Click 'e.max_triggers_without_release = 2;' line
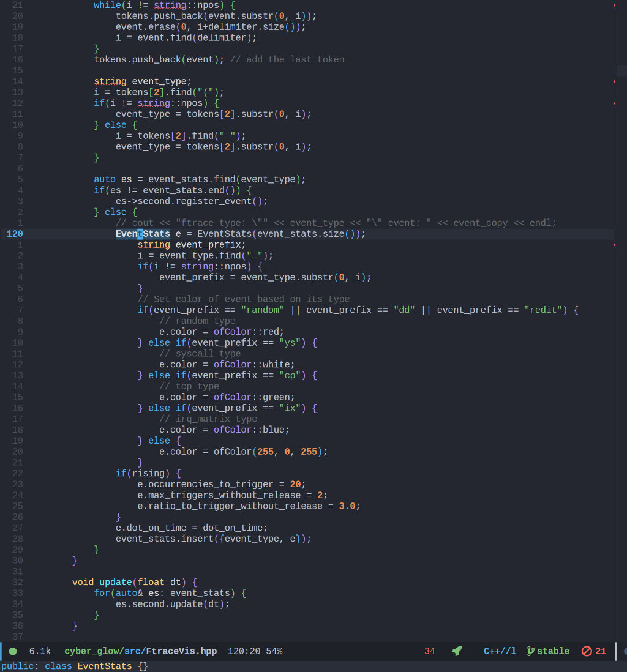This screenshot has width=627, height=672. 233,495
